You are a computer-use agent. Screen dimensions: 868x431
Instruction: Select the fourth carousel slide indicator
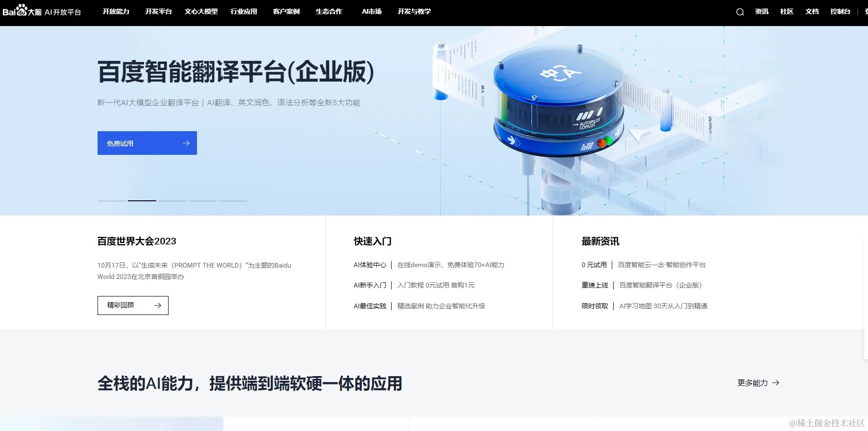coord(203,201)
